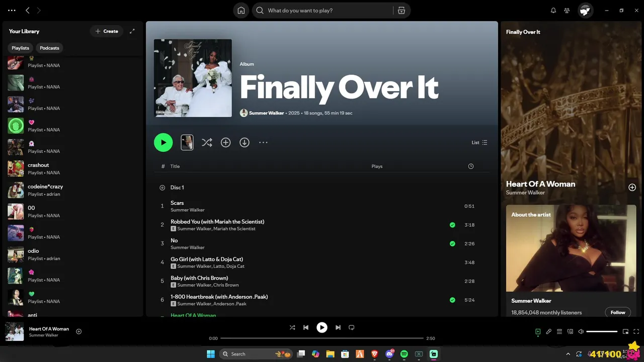The image size is (644, 362).
Task: Open the List view options dropdown
Action: tap(479, 142)
